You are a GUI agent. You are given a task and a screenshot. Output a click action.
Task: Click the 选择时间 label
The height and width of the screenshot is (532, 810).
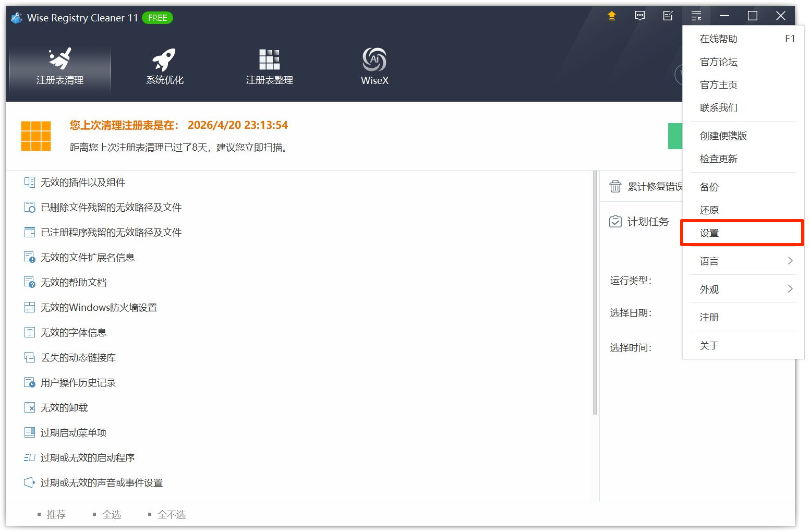631,348
